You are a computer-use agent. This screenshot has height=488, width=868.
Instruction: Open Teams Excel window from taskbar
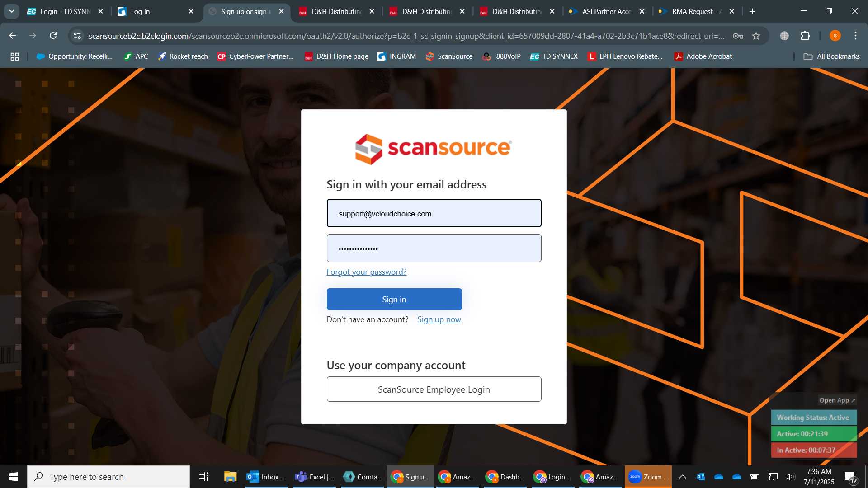315,477
